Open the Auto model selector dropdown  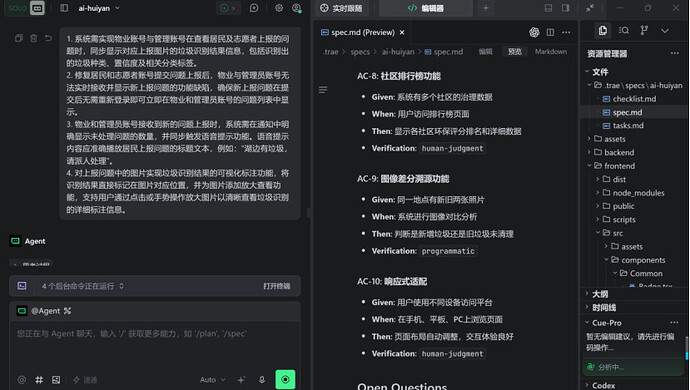pos(213,379)
